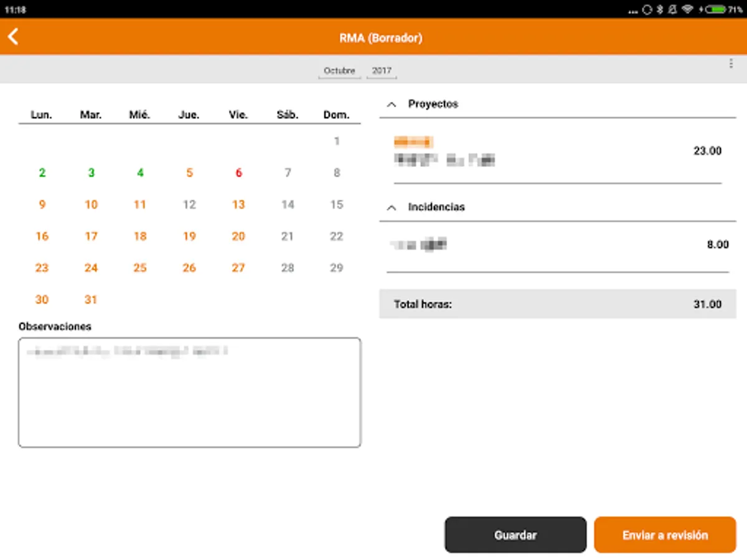Select day 23 in the calendar

coord(42,268)
